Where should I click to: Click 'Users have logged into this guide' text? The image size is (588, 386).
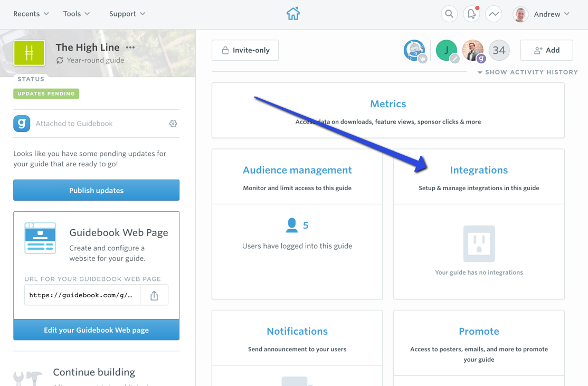click(297, 246)
